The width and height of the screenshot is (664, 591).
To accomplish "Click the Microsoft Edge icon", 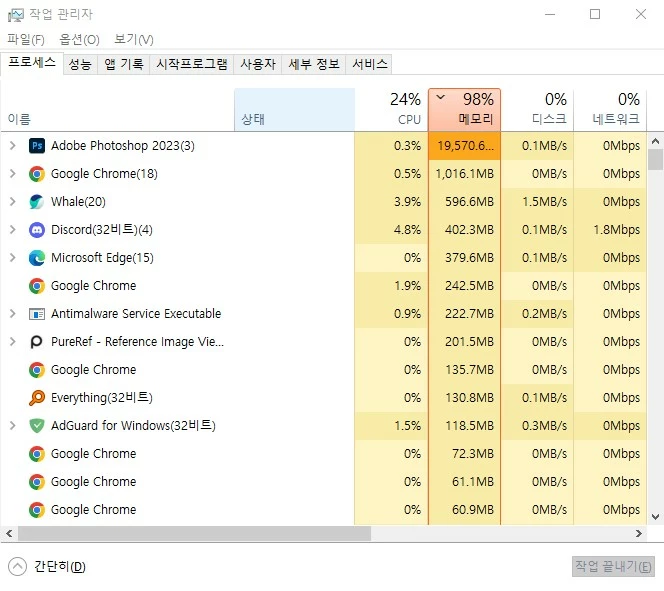I will [x=37, y=258].
